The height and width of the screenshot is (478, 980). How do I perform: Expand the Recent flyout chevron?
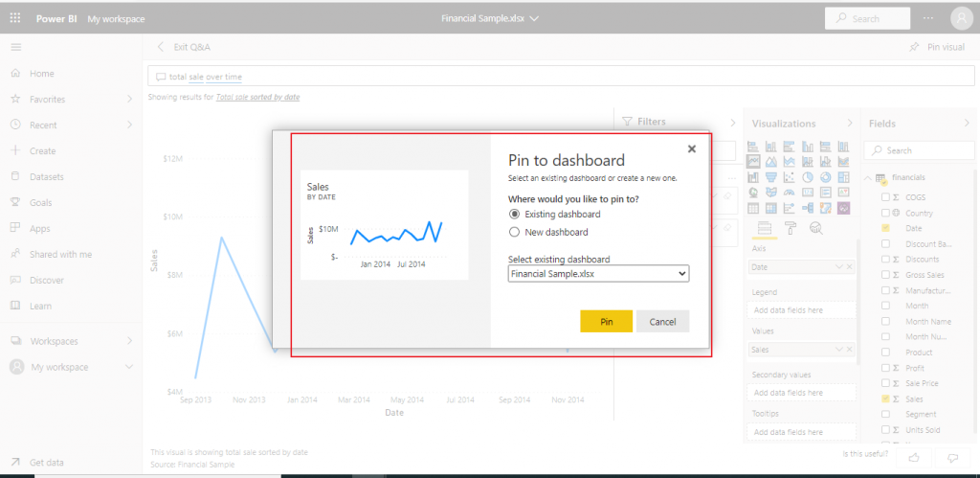[129, 125]
